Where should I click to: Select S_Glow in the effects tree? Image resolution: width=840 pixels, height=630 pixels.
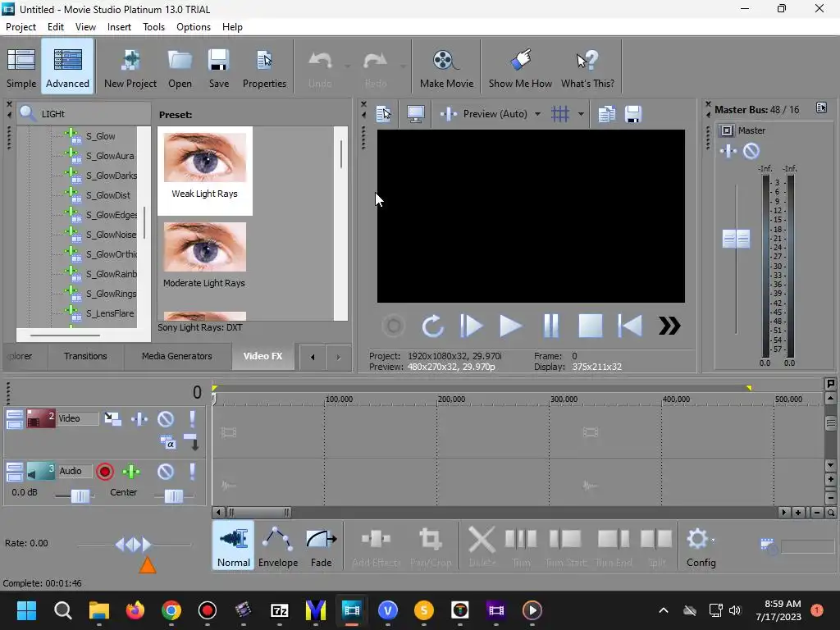(100, 136)
